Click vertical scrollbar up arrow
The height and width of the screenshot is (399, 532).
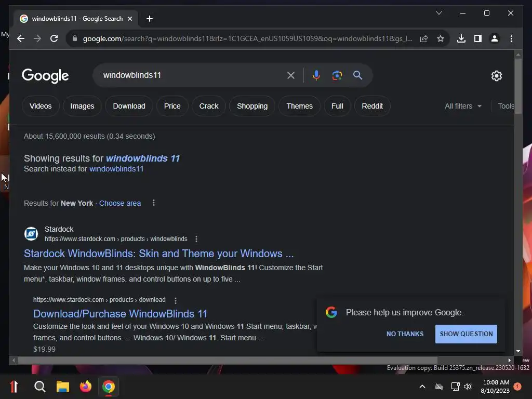click(x=518, y=54)
